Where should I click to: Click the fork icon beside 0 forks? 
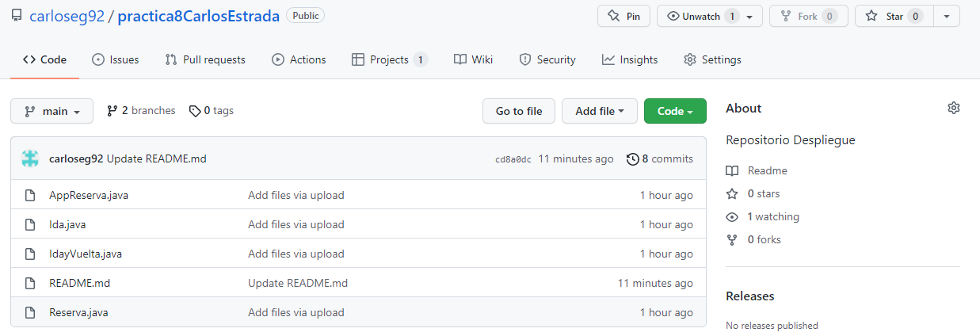point(732,239)
